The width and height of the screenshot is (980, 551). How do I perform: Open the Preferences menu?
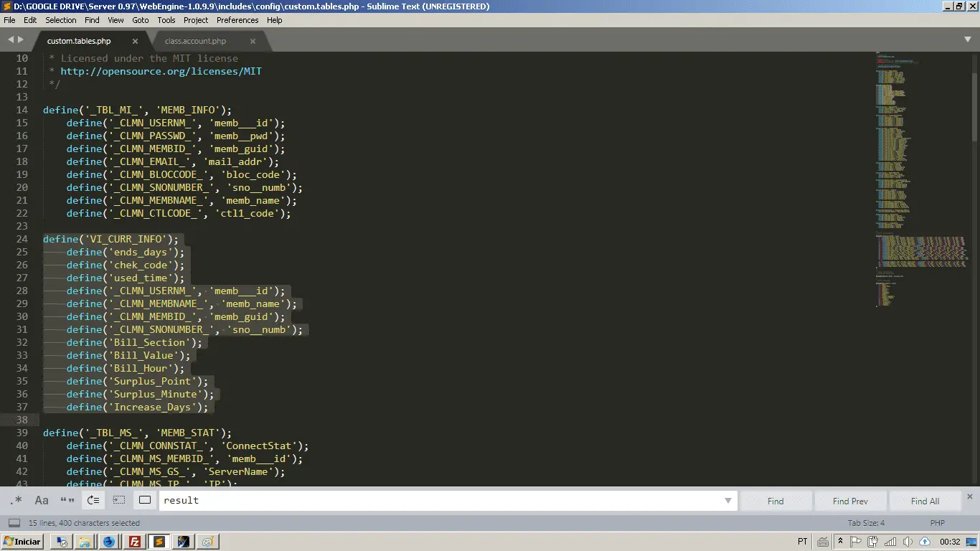pos(237,20)
